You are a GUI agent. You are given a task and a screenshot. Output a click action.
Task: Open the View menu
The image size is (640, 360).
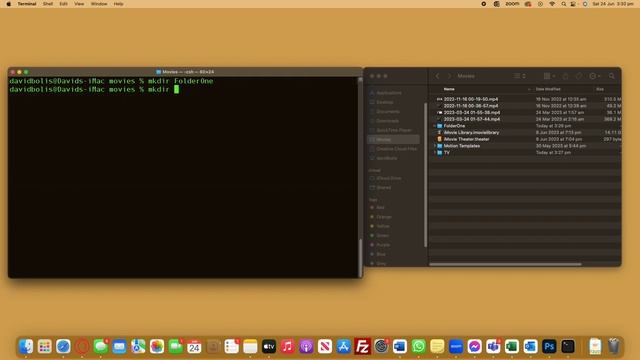point(79,4)
